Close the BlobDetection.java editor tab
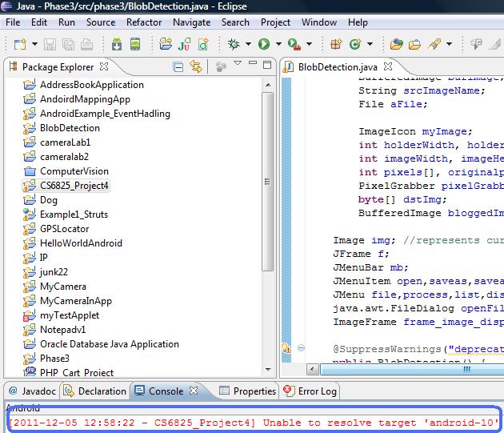The width and height of the screenshot is (504, 433). point(389,67)
